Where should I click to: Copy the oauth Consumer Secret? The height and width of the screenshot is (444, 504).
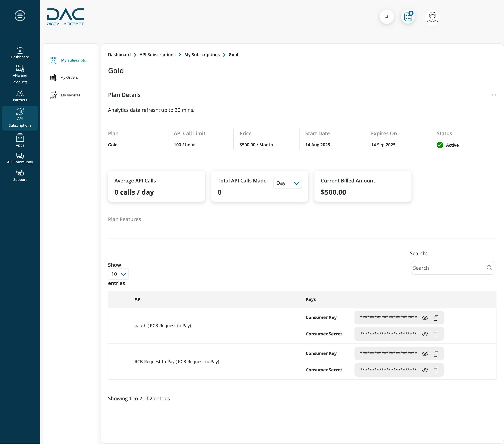click(436, 334)
